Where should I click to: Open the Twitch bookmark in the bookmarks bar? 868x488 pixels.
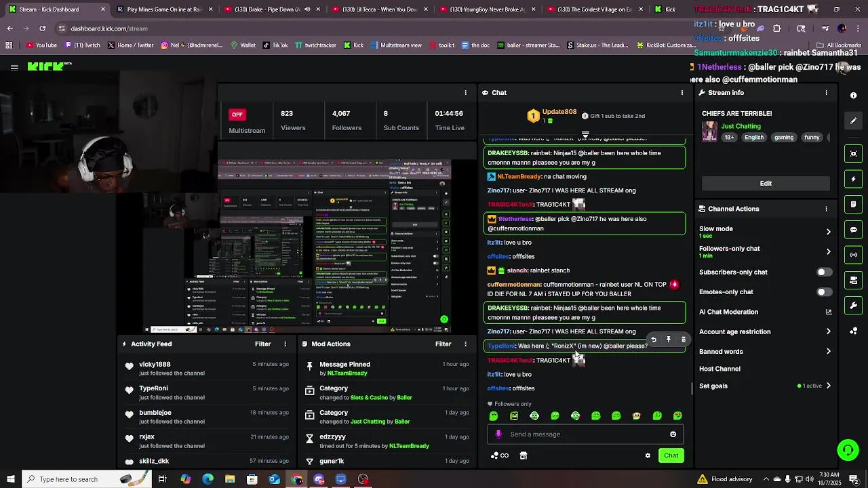(x=82, y=45)
